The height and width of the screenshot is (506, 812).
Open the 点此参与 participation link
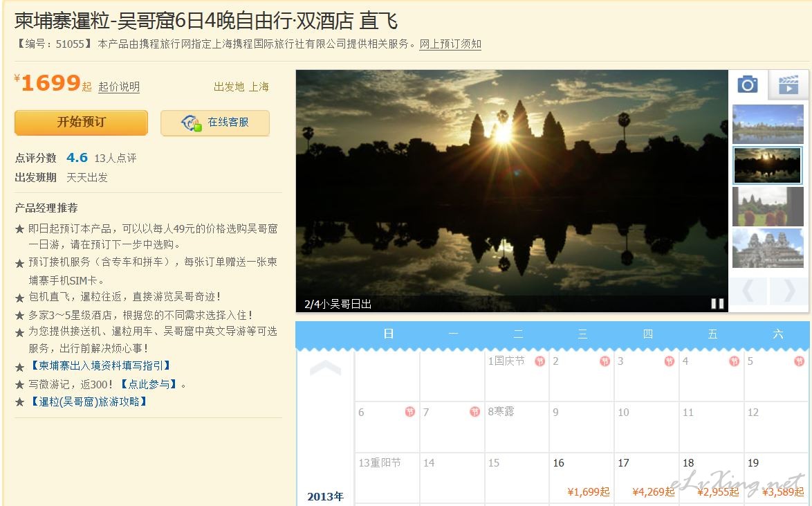tap(149, 384)
